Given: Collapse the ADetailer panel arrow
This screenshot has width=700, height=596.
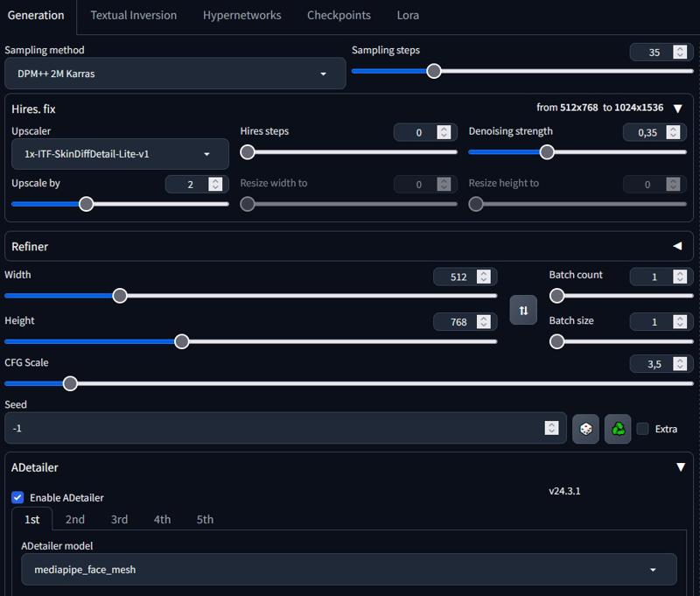Looking at the screenshot, I should 681,467.
